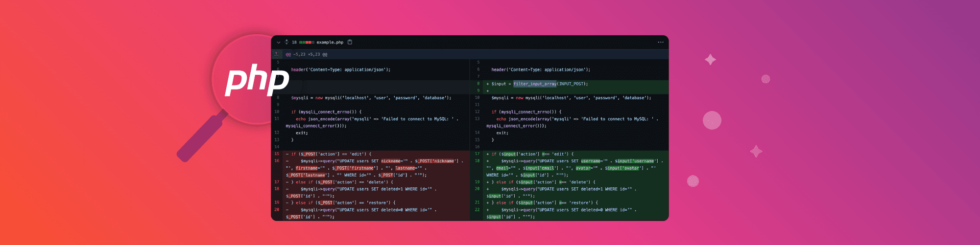980x245 pixels.
Task: Click the example.php filename
Action: (x=330, y=43)
